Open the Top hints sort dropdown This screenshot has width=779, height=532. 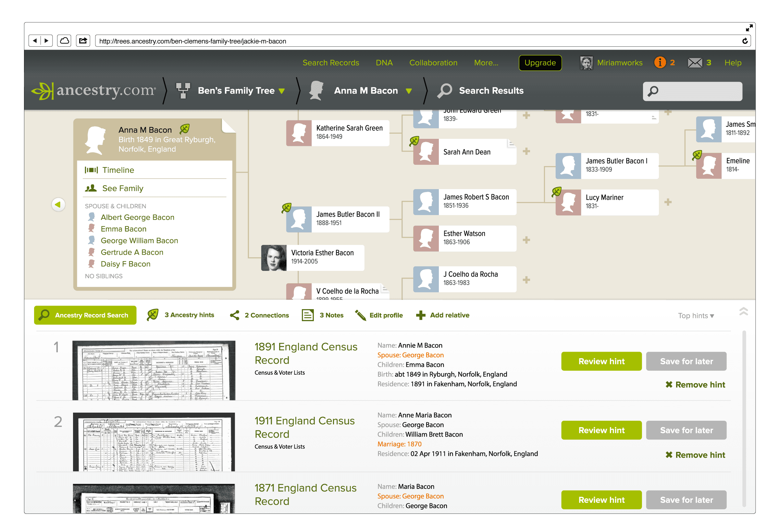click(696, 315)
